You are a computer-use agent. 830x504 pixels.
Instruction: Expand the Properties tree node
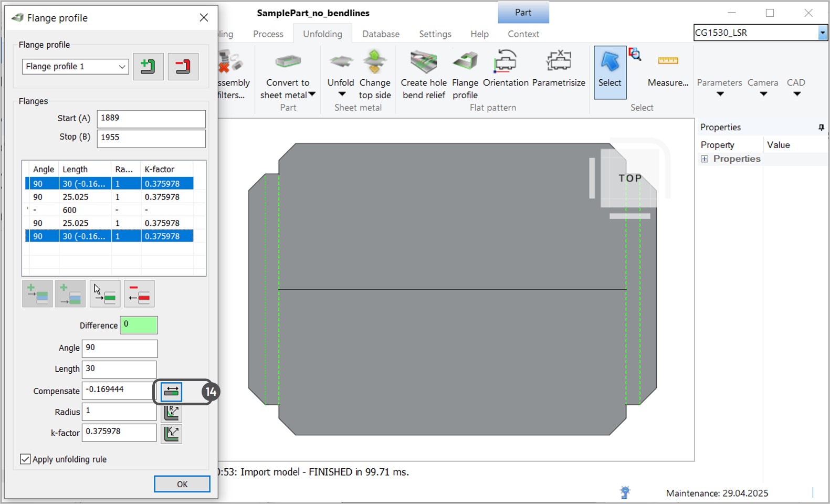pyautogui.click(x=705, y=159)
